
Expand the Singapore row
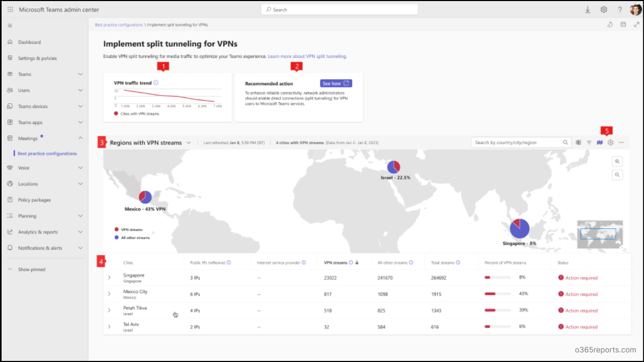tap(109, 278)
